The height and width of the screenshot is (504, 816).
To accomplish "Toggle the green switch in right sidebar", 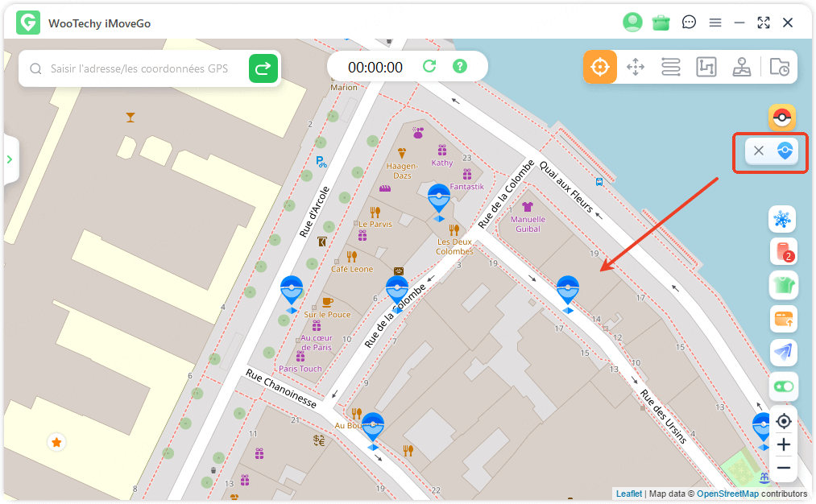I will tap(782, 386).
